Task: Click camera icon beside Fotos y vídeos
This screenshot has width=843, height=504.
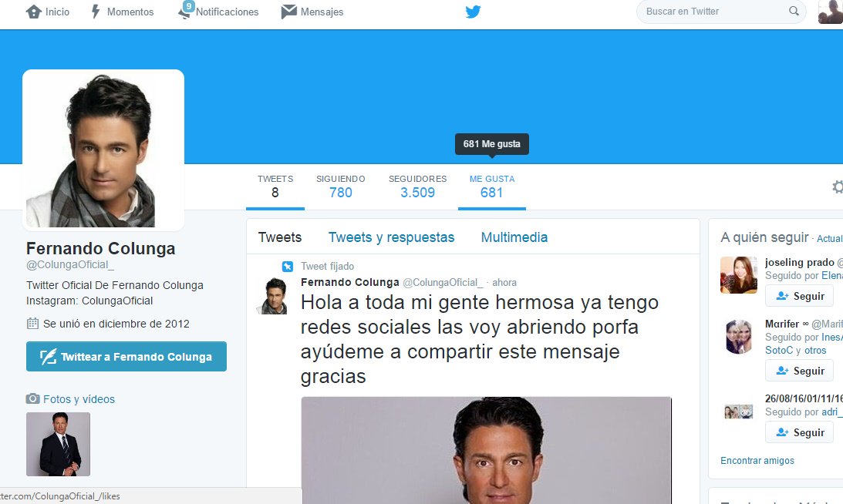Action: coord(33,398)
